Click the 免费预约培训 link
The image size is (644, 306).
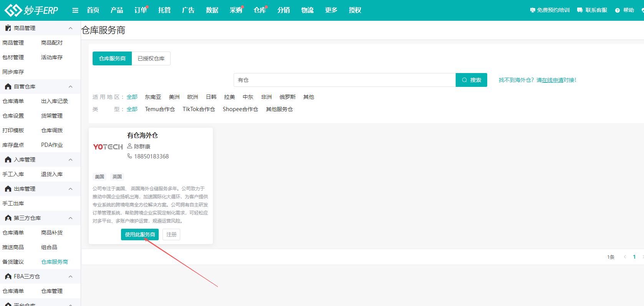[550, 10]
